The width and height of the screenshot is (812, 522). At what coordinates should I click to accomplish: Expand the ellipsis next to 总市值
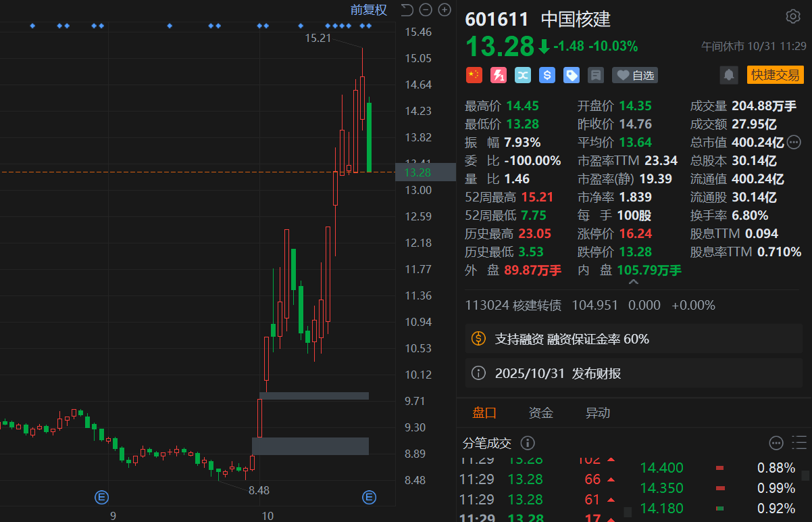coord(794,142)
